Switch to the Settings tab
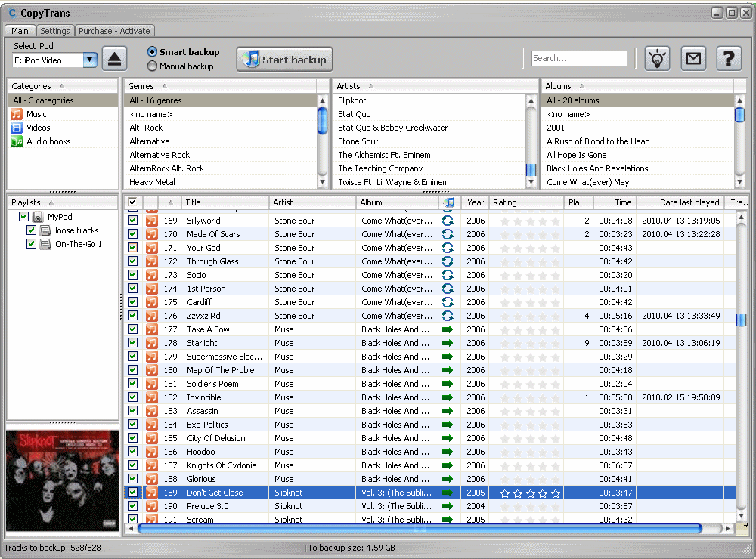The width and height of the screenshot is (756, 559). (55, 31)
